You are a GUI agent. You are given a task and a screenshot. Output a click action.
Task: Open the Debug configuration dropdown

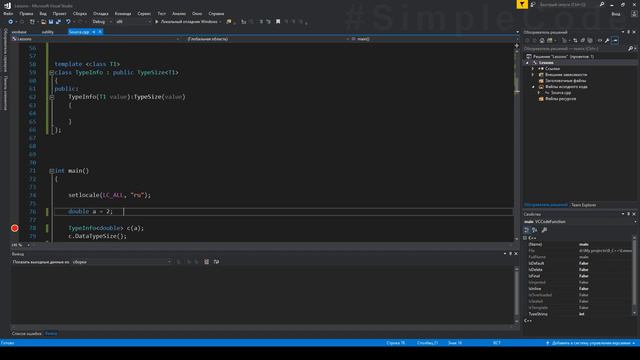pyautogui.click(x=102, y=22)
